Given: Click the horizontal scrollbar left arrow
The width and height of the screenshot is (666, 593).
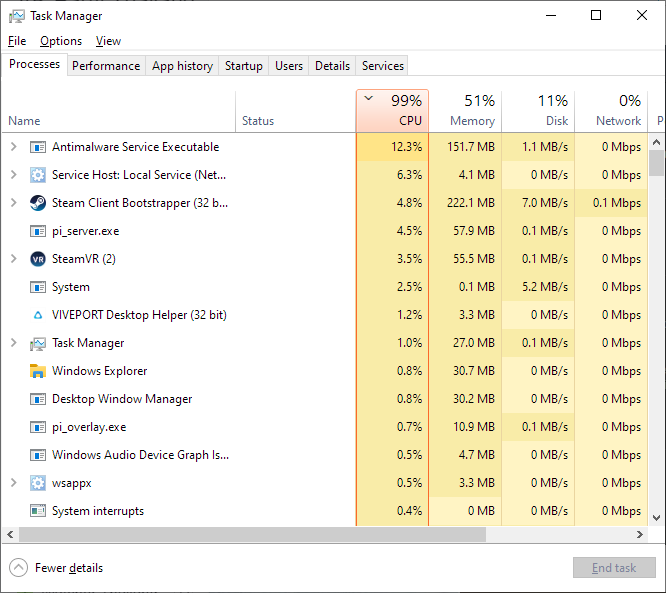Looking at the screenshot, I should (10, 535).
